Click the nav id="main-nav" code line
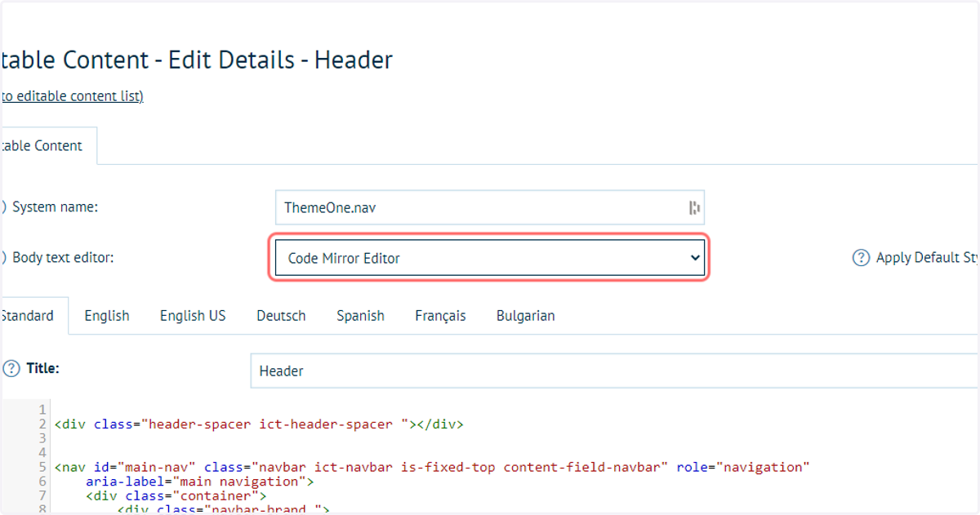 tap(432, 467)
